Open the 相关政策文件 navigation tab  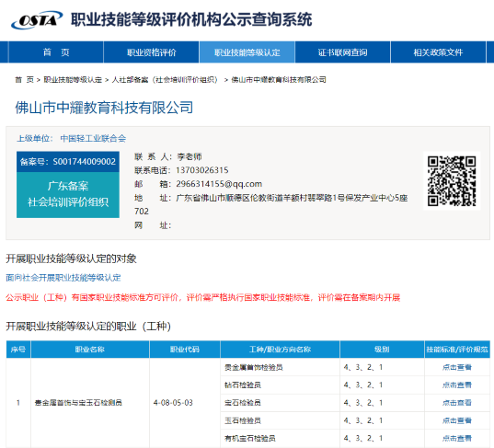click(438, 52)
